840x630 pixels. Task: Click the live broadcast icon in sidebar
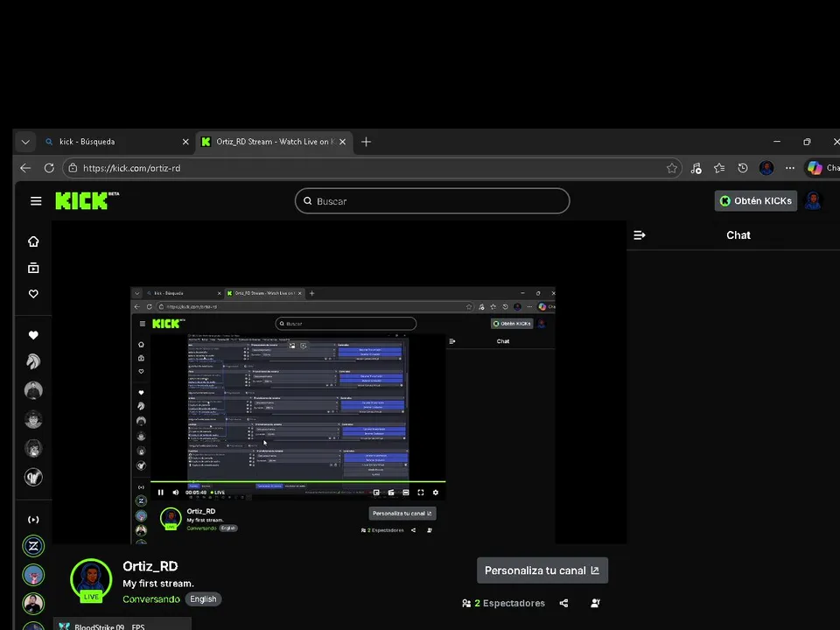pyautogui.click(x=33, y=520)
